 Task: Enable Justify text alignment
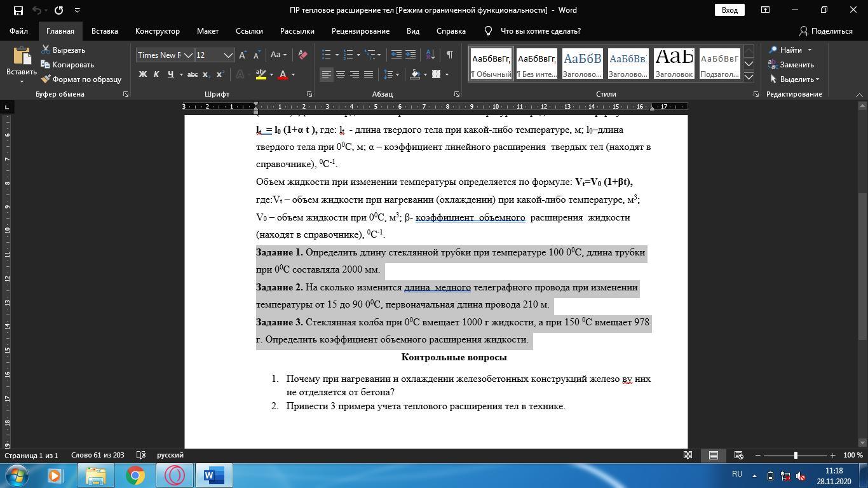click(x=369, y=75)
